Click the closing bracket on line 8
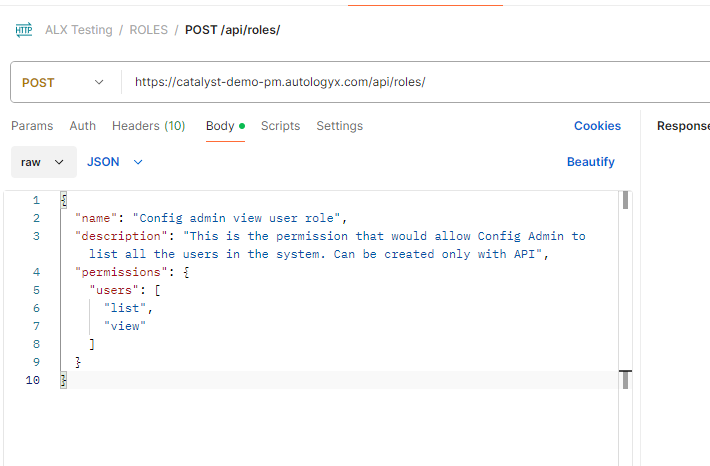710x466 pixels. pos(92,344)
